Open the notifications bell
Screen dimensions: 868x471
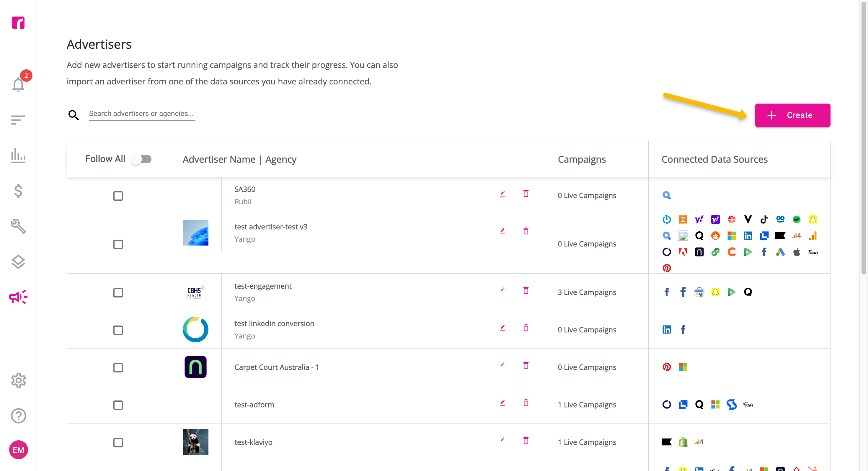coord(18,84)
